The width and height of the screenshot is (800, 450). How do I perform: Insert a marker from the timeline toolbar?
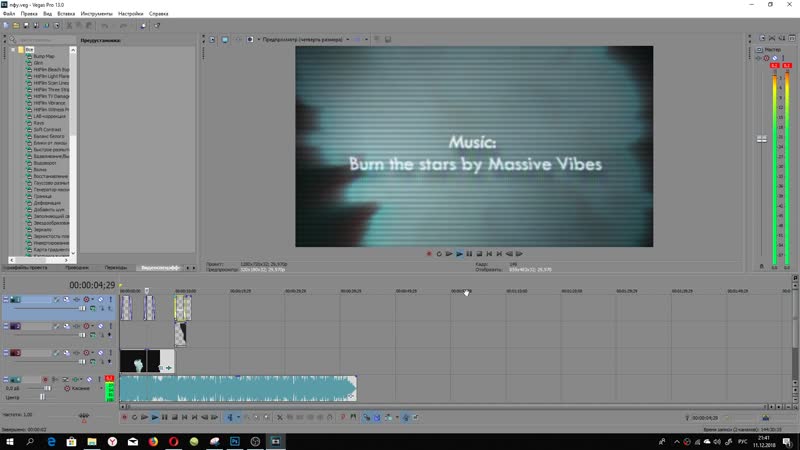343,417
